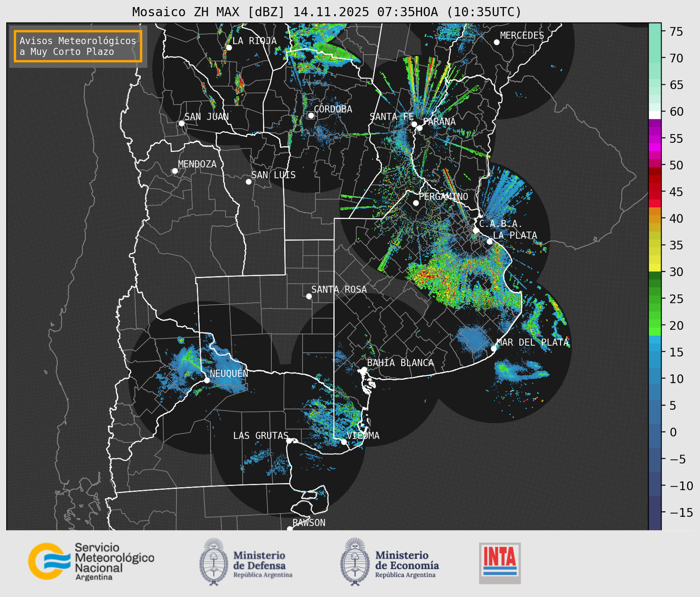The image size is (700, 597).
Task: Click the Servicio Meteorológico Nacional logo
Action: [91, 561]
